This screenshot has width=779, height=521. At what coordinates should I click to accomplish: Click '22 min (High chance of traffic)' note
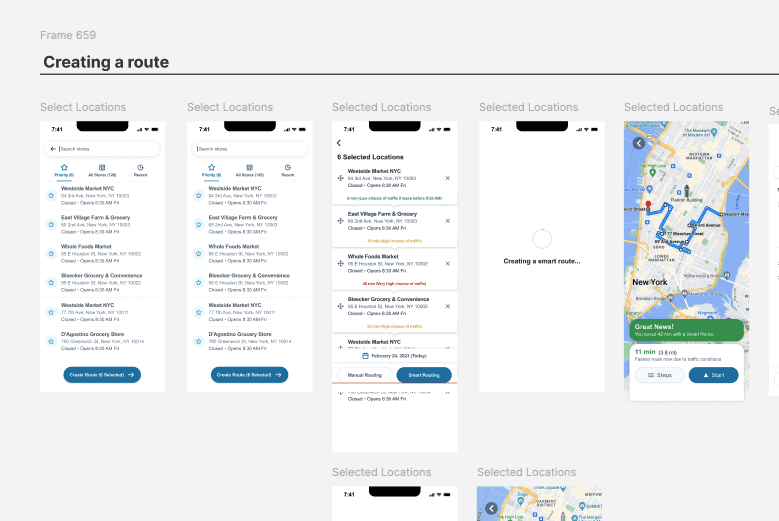(x=394, y=326)
